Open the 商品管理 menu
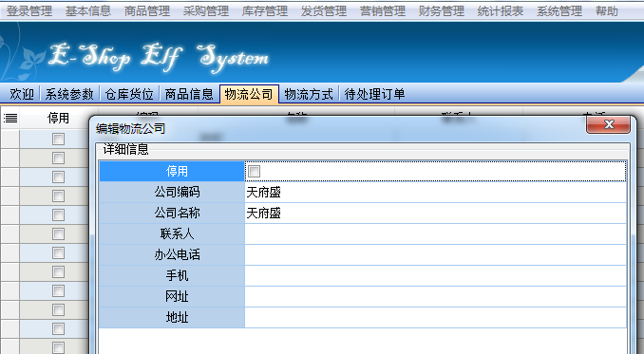This screenshot has height=354, width=644. click(147, 10)
